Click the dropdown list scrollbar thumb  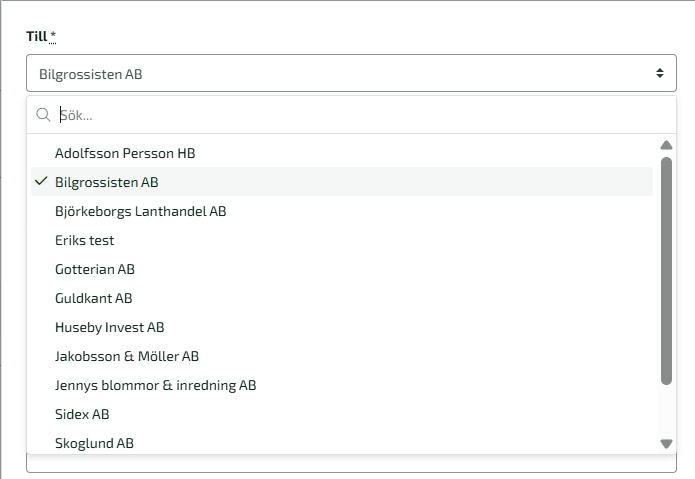667,270
